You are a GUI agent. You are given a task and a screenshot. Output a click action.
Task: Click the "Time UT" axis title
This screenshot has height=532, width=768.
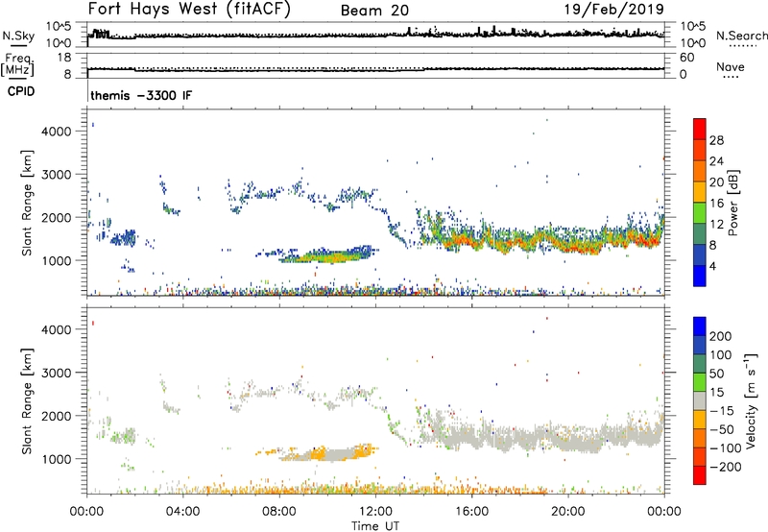[x=375, y=525]
